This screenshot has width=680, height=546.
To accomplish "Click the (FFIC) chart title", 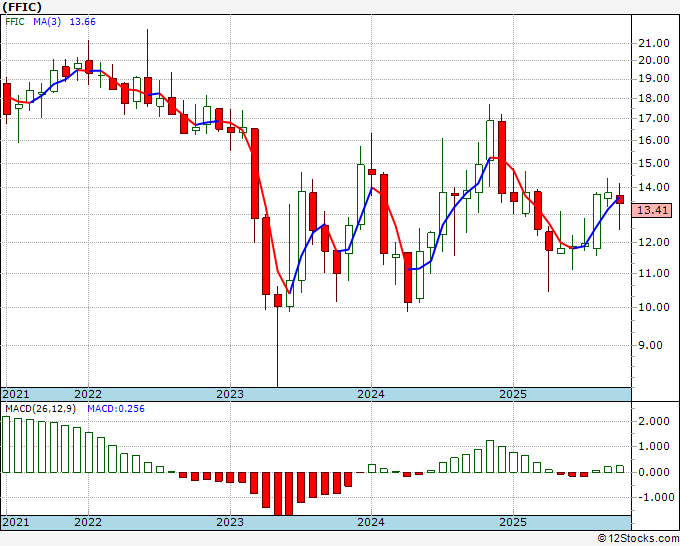I will (22, 7).
